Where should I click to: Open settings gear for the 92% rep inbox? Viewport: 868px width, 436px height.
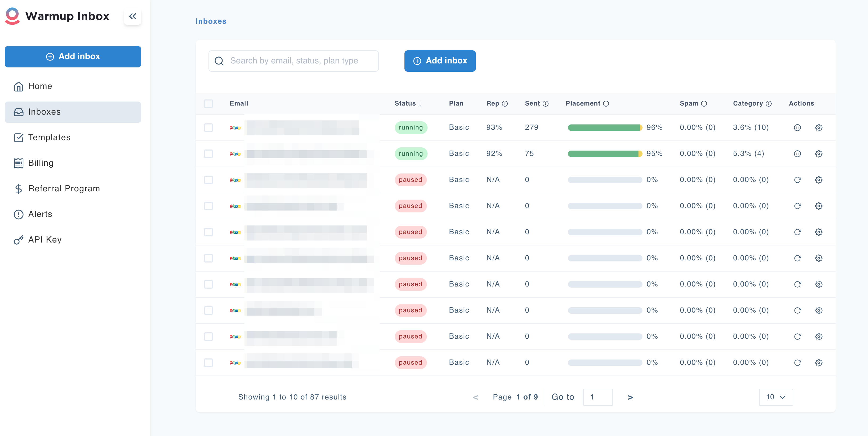pyautogui.click(x=818, y=154)
